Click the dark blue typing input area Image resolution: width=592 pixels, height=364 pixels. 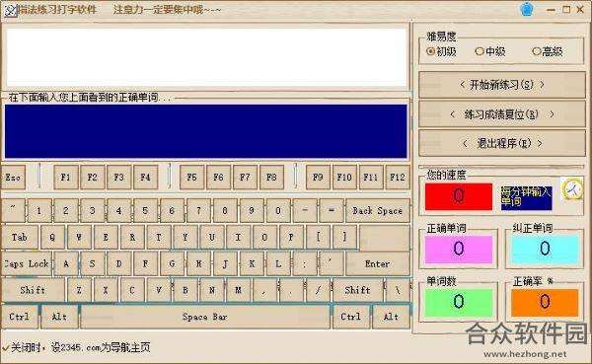click(206, 131)
